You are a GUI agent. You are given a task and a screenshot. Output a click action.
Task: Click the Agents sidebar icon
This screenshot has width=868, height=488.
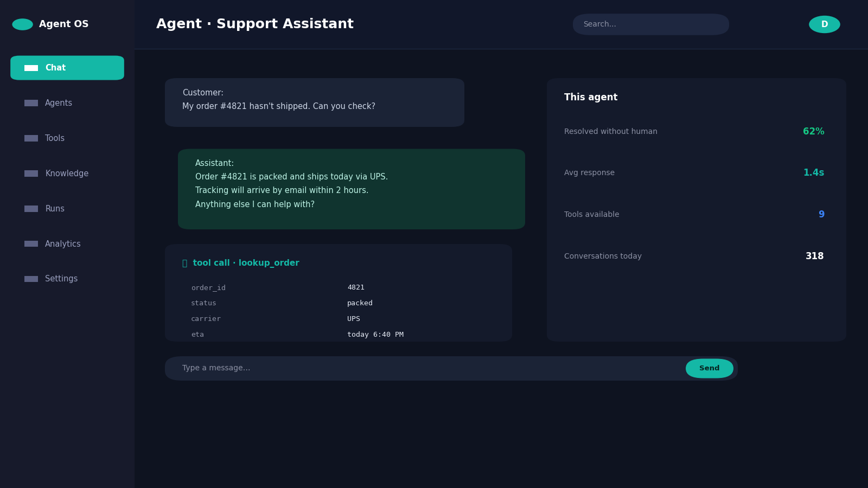(x=31, y=103)
